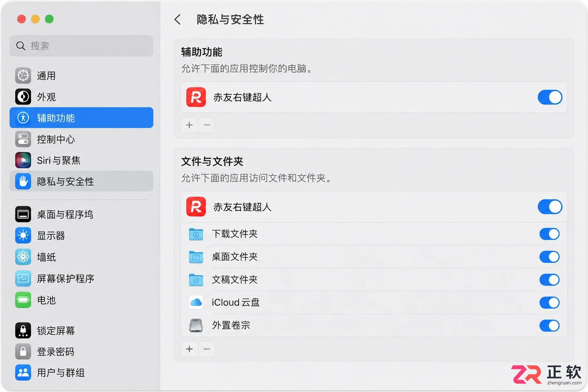The width and height of the screenshot is (588, 392).
Task: Click the 下载文件夹 row label
Action: [235, 234]
